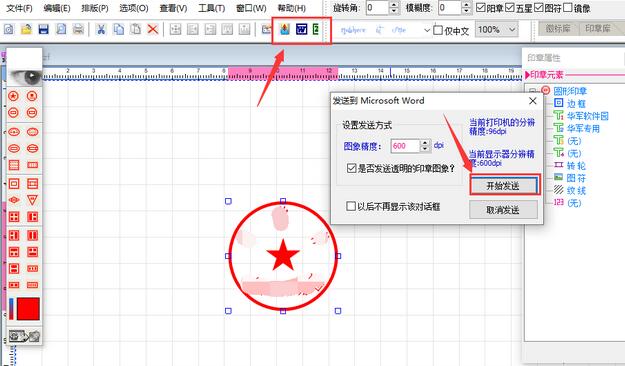
Task: Open the 排版(P) menu
Action: click(x=95, y=8)
